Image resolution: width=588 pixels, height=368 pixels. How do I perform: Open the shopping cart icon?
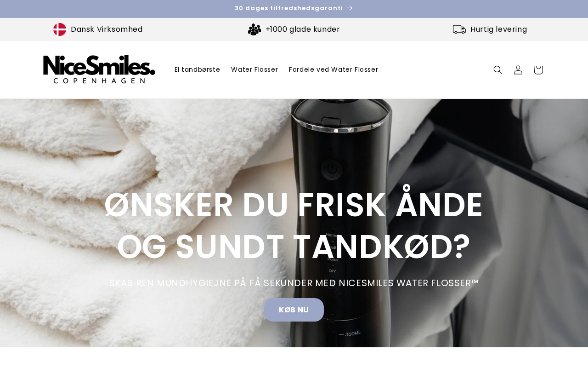(x=538, y=70)
